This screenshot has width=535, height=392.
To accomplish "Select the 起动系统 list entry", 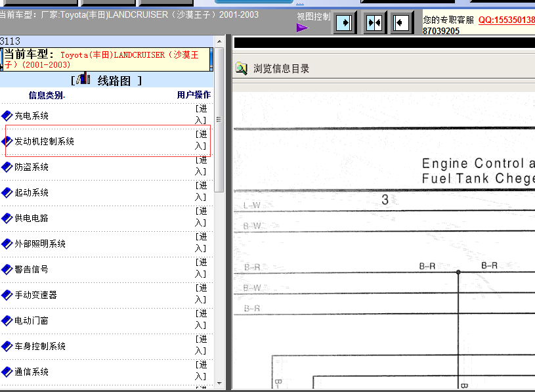I will (x=32, y=193).
